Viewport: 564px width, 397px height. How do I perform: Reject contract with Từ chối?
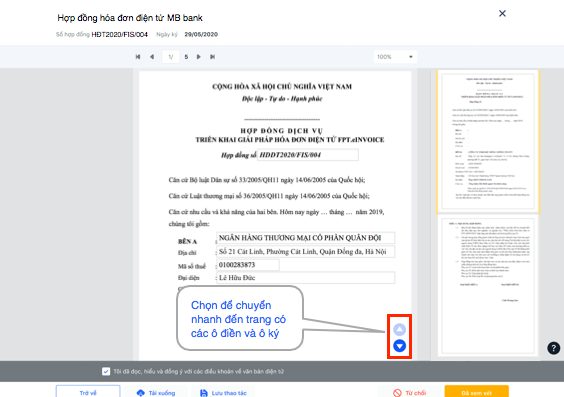[409, 392]
